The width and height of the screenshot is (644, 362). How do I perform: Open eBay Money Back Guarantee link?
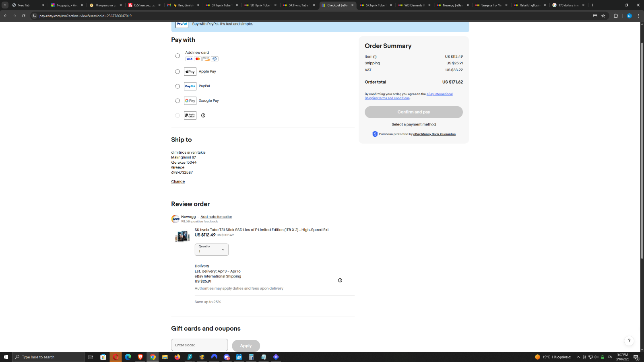(x=434, y=134)
